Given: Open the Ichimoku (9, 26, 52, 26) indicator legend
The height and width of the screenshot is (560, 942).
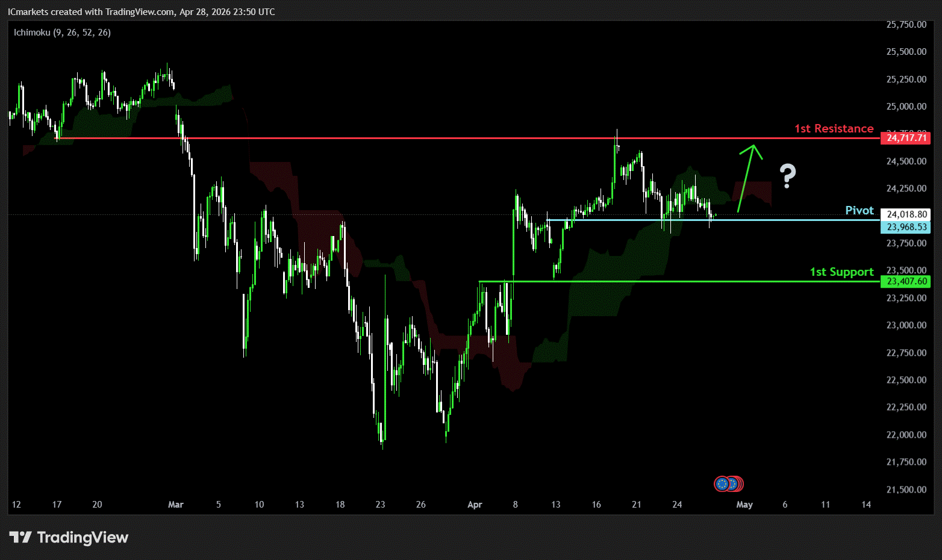Looking at the screenshot, I should coord(62,33).
